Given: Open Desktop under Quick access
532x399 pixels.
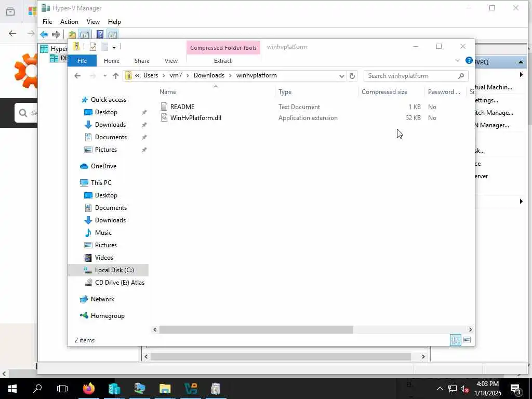Looking at the screenshot, I should point(106,112).
